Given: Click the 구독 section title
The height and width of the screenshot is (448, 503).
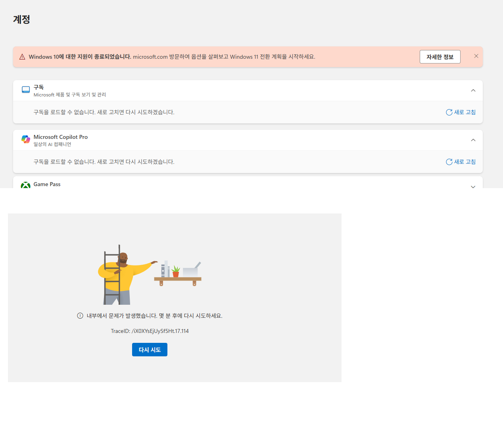Looking at the screenshot, I should 38,87.
